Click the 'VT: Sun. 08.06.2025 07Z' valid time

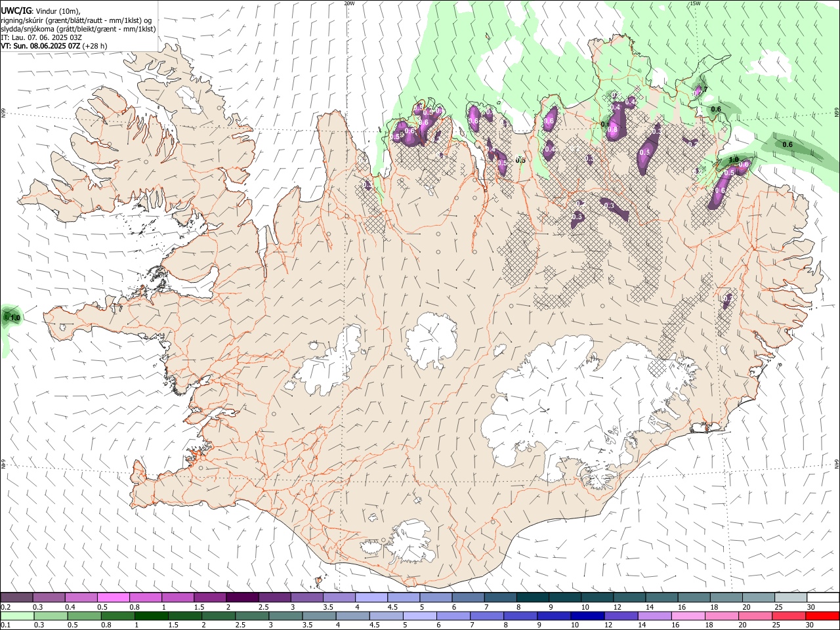pos(41,46)
